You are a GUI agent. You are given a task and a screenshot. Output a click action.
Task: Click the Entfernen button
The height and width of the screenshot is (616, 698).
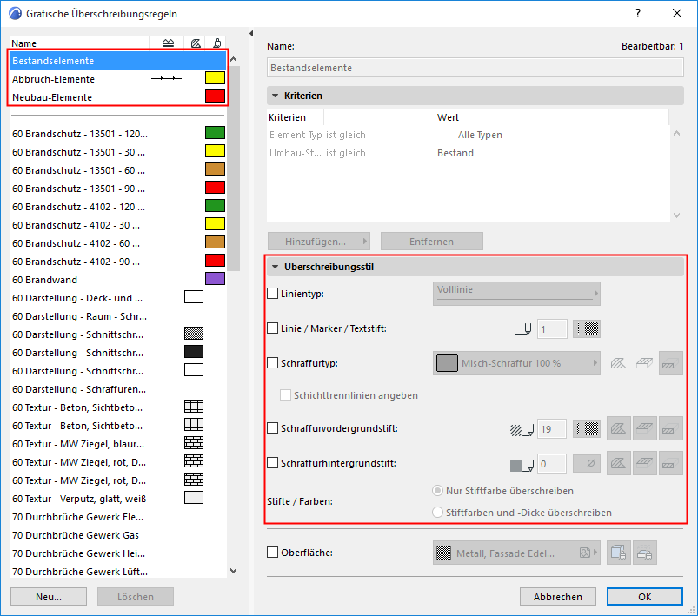[x=432, y=242]
